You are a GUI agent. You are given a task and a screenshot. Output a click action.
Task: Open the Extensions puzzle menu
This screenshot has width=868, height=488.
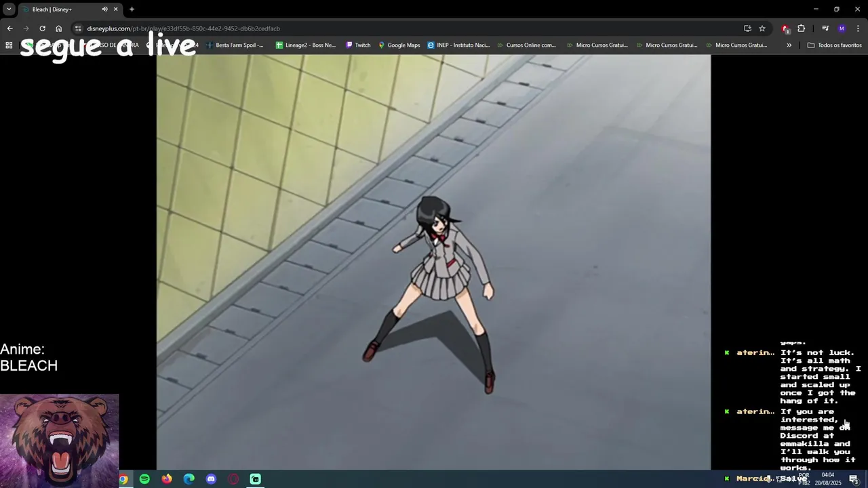[x=802, y=28]
